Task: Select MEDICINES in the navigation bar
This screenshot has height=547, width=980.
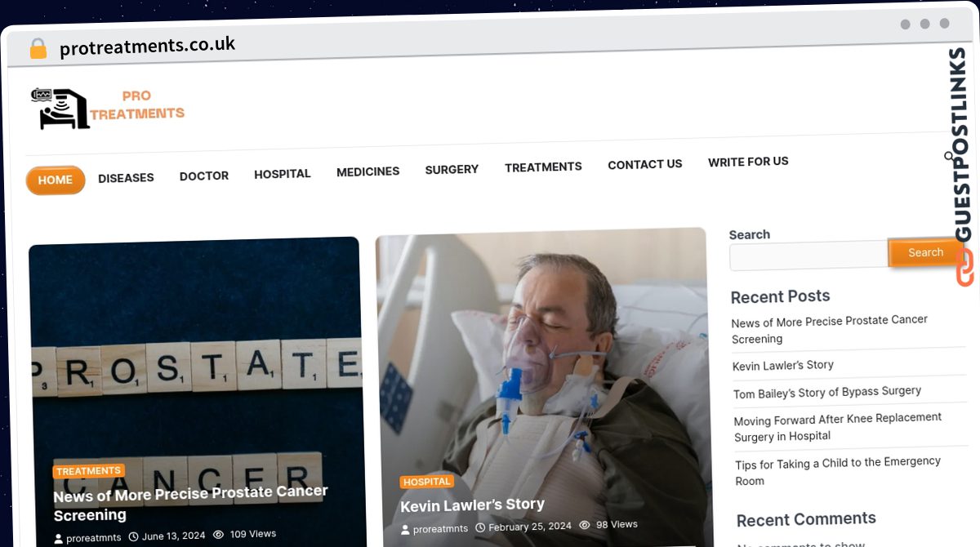Action: pyautogui.click(x=368, y=171)
